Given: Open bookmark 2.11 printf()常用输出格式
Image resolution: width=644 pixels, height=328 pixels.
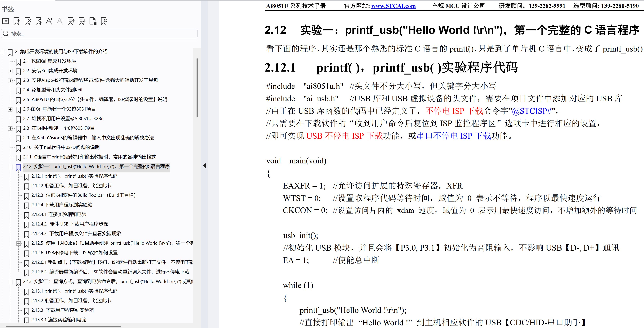Looking at the screenshot, I should pyautogui.click(x=90, y=157).
